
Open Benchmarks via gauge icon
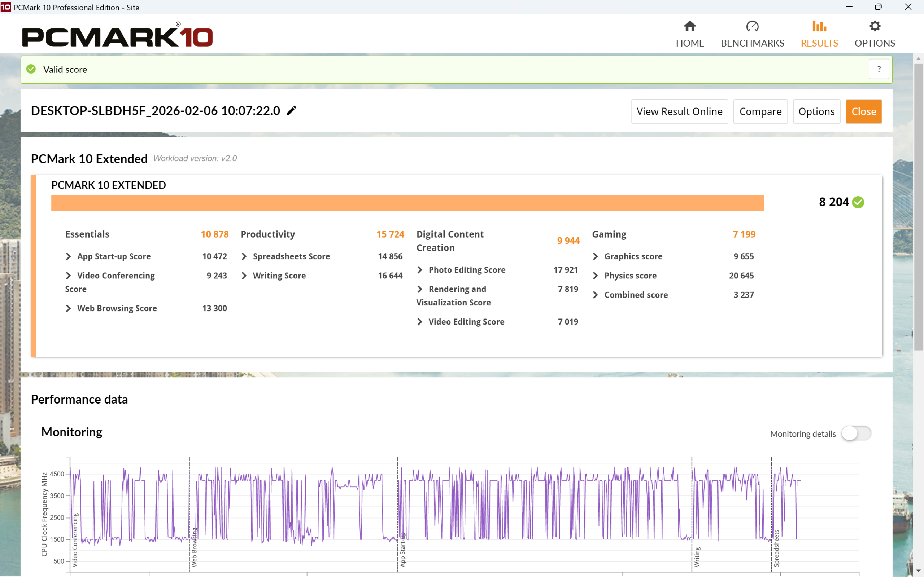[x=752, y=26]
